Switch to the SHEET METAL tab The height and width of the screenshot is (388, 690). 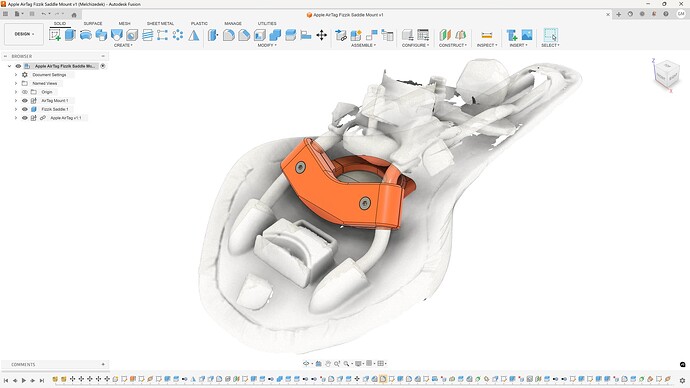tap(160, 23)
